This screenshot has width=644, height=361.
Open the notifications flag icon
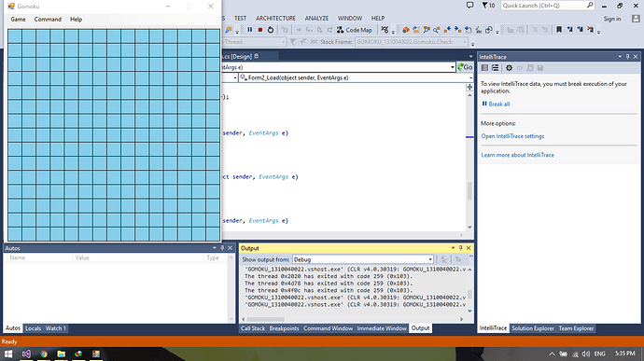click(x=488, y=6)
